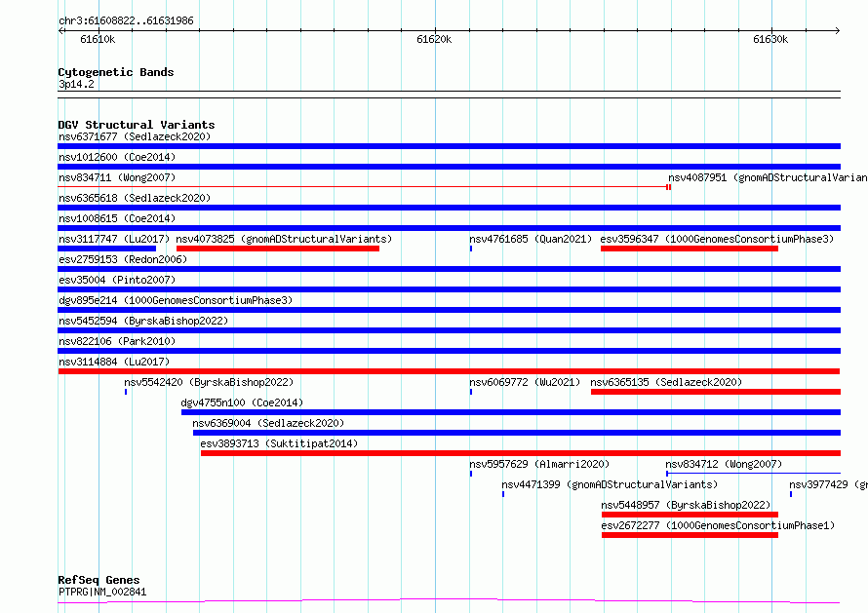The height and width of the screenshot is (613, 868).
Task: Open dgv895e214 (1000GenomesConsortiumPhase3) label
Action: point(176,300)
